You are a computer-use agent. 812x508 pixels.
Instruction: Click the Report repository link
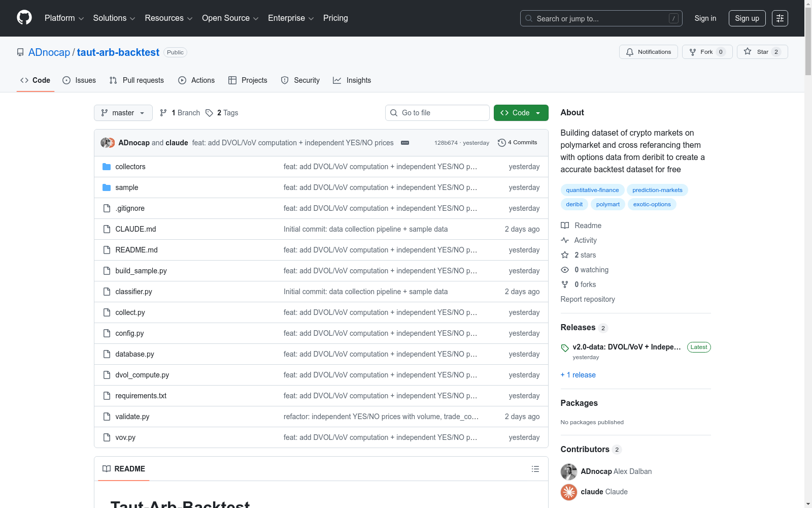click(x=588, y=299)
